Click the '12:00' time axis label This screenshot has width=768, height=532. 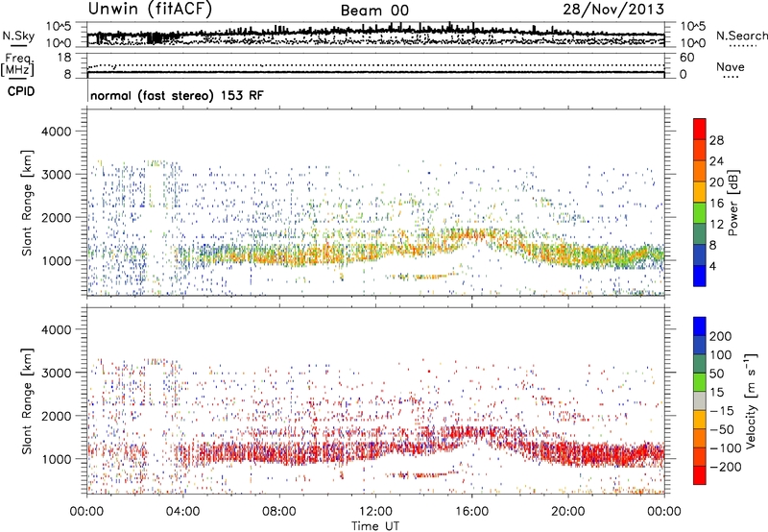click(375, 512)
